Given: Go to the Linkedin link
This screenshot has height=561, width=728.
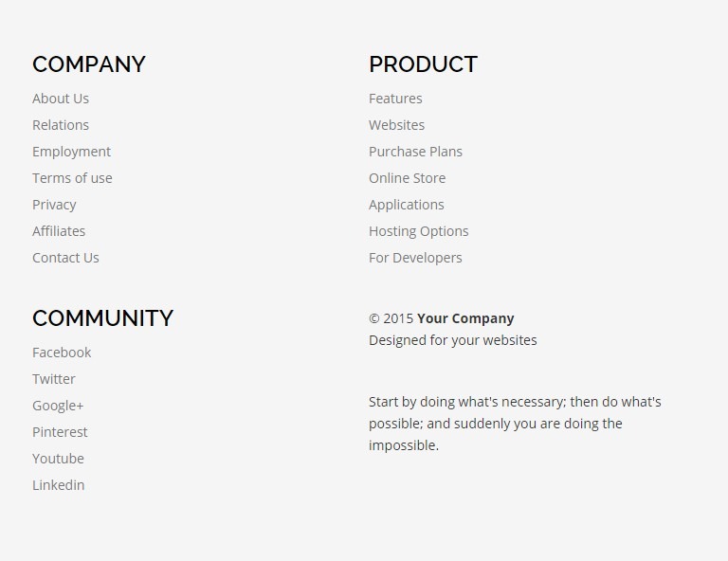Looking at the screenshot, I should click(59, 485).
